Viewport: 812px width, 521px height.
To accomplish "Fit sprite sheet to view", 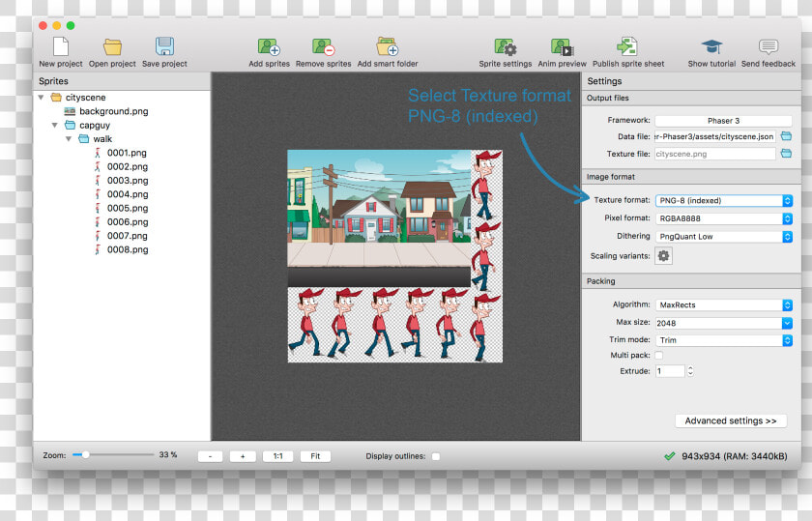I will [x=315, y=456].
